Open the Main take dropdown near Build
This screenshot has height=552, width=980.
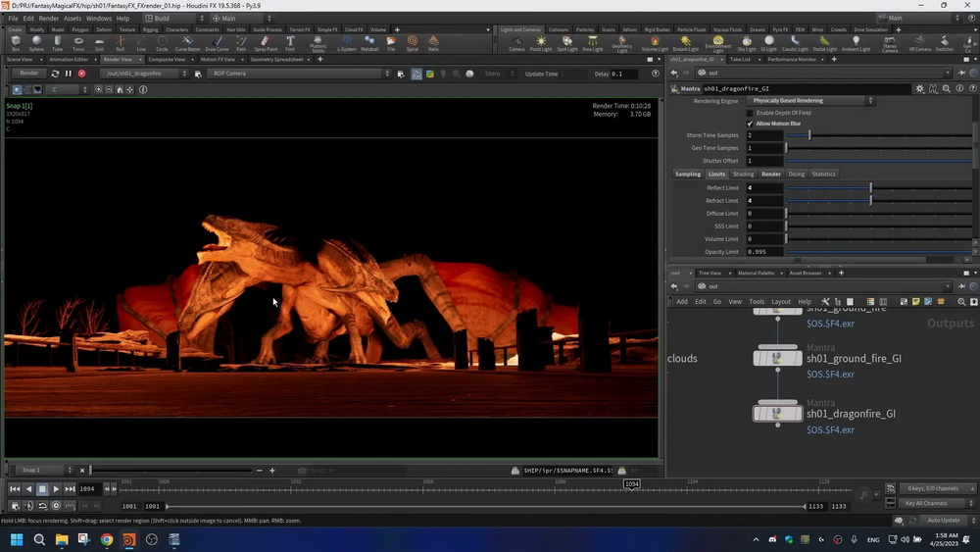click(241, 18)
